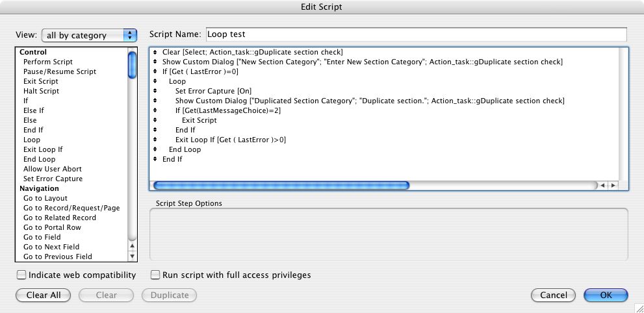The height and width of the screenshot is (313, 644).
Task: Click reorder handle beside Set Error Capture step
Action: [x=155, y=91]
